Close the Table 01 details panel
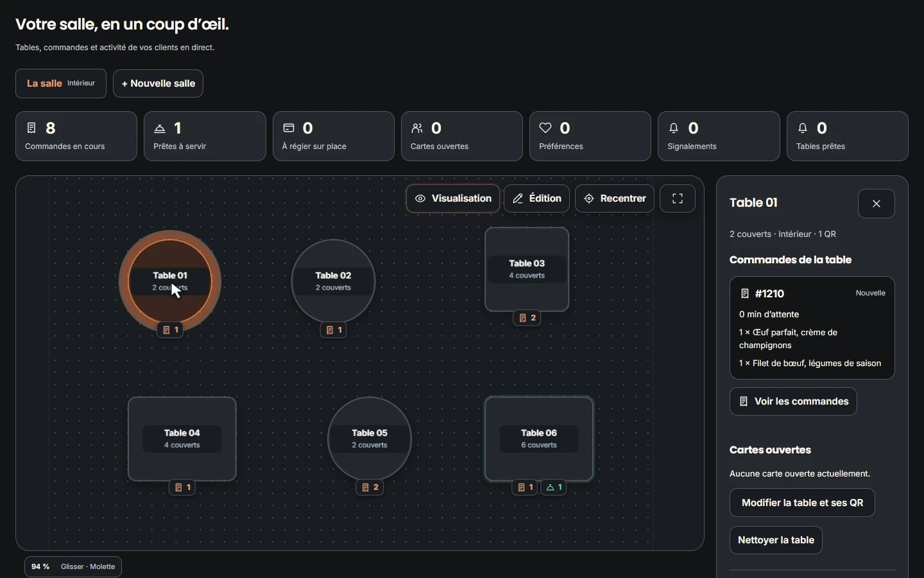Screen dimensions: 924x578 click(877, 204)
